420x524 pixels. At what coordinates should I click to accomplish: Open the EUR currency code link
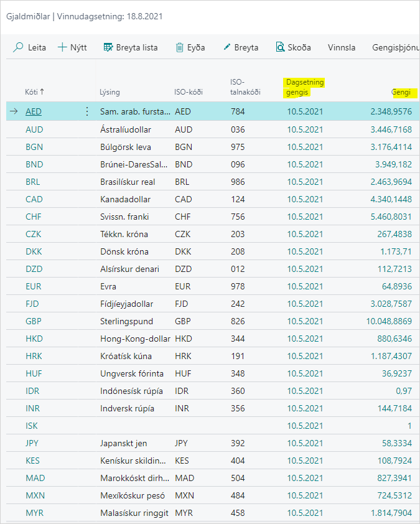coord(34,286)
